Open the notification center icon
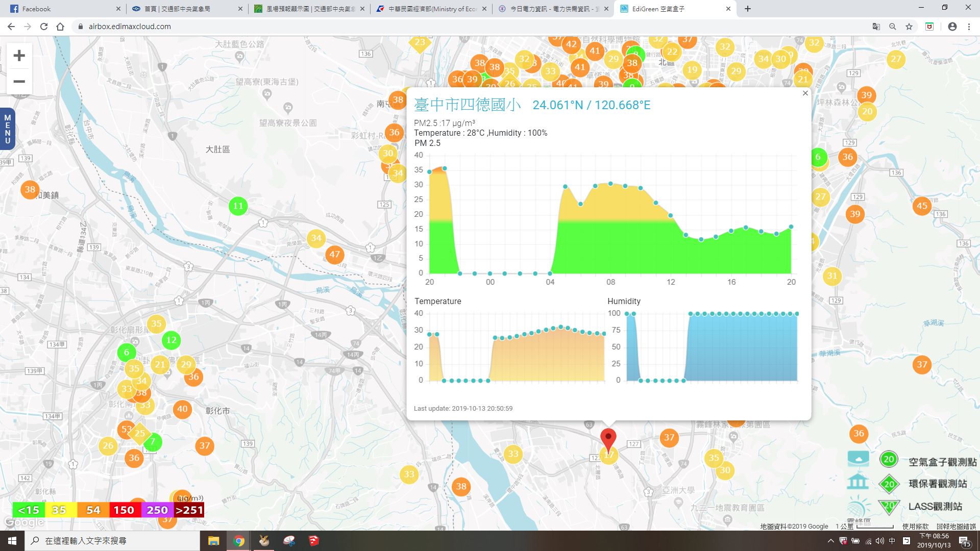The width and height of the screenshot is (980, 551). click(x=964, y=541)
